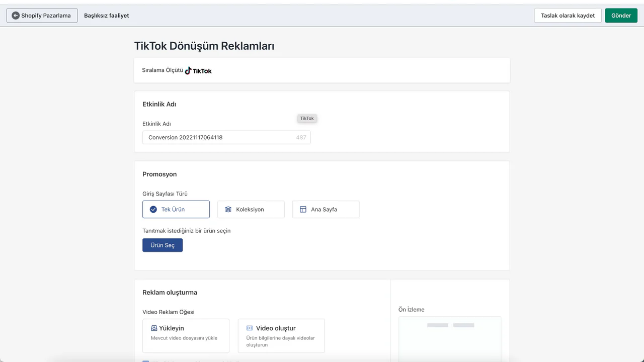Save with Taslak olarak kaydet
Screen dimensions: 644x362
(568, 16)
